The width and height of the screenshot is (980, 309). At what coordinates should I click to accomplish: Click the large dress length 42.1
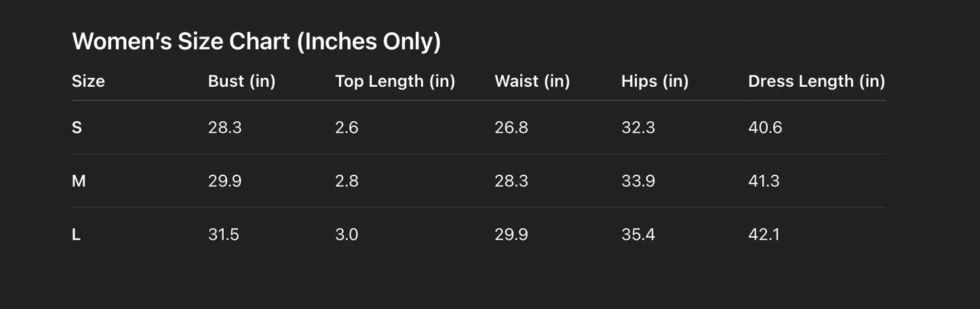click(x=764, y=234)
